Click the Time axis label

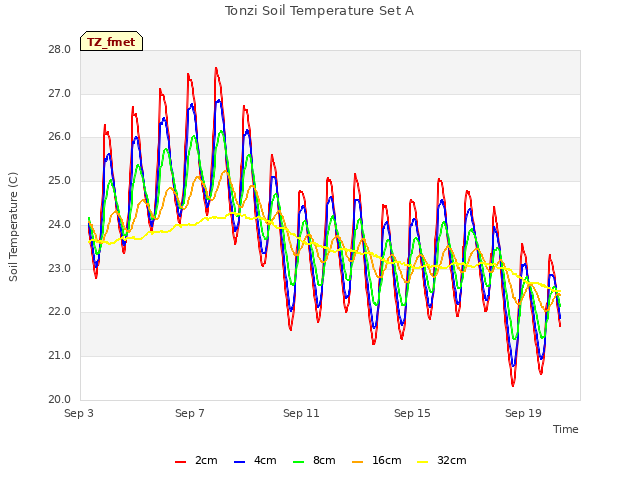[x=566, y=429]
